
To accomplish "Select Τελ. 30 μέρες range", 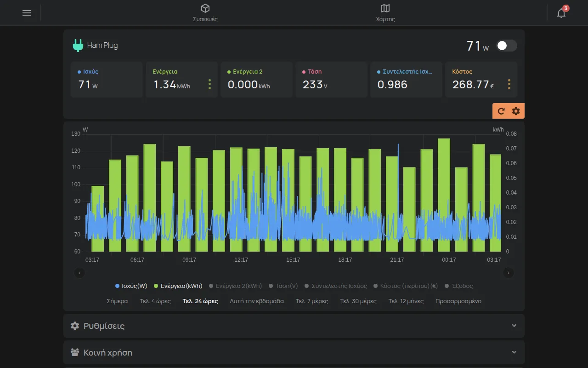I will click(358, 301).
